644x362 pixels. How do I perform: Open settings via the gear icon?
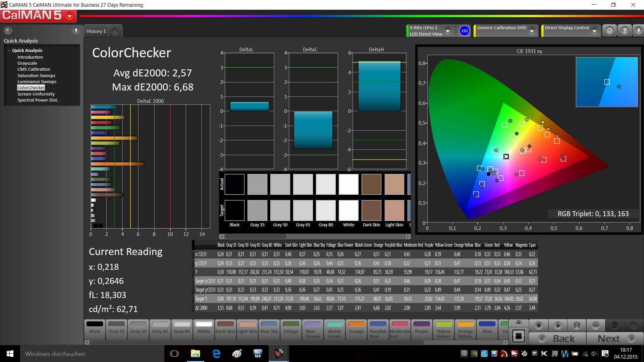pyautogui.click(x=609, y=31)
